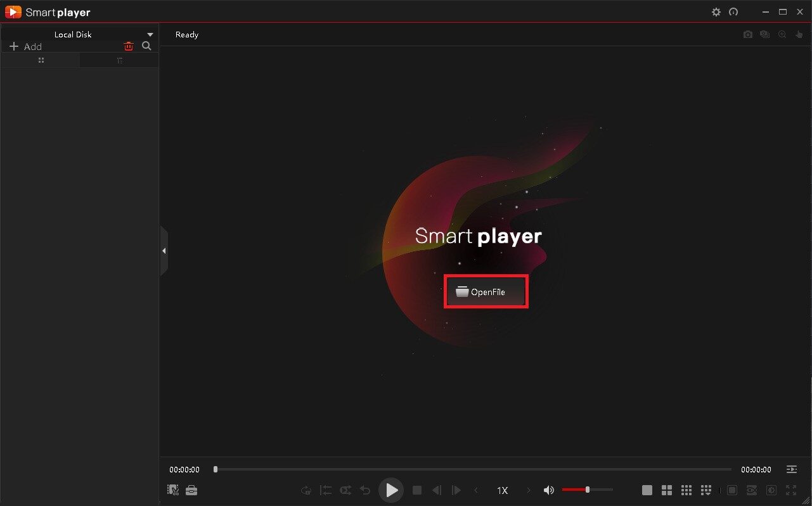Click Add to import files
Viewport: 812px width, 506px height.
point(26,47)
